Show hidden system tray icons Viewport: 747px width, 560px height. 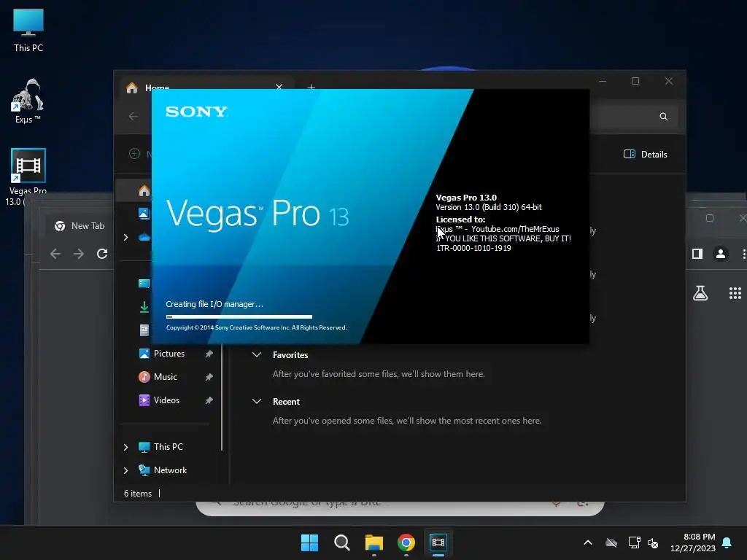[588, 542]
